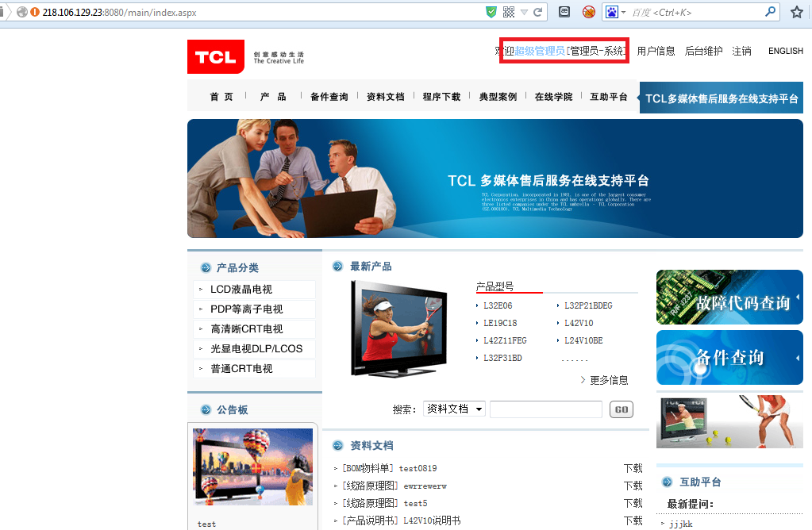
Task: Click the URL address field
Action: 259,13
